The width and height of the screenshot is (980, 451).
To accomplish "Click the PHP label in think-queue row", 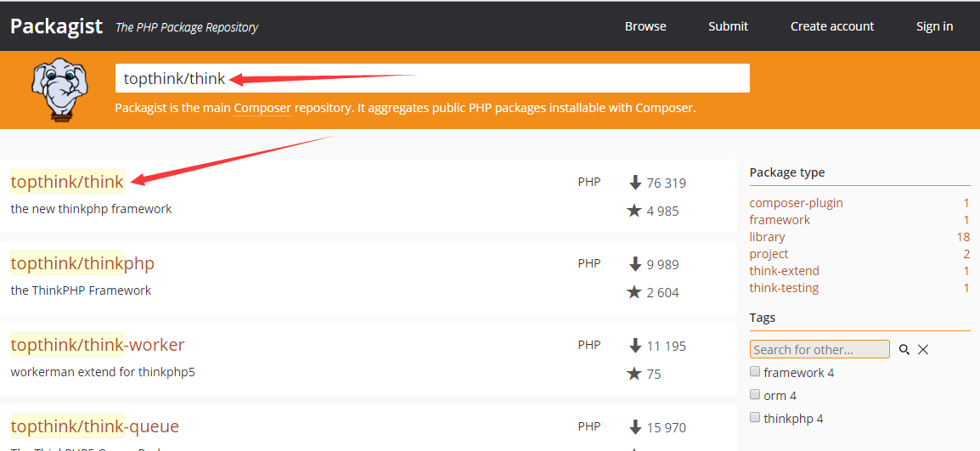I will tap(589, 426).
